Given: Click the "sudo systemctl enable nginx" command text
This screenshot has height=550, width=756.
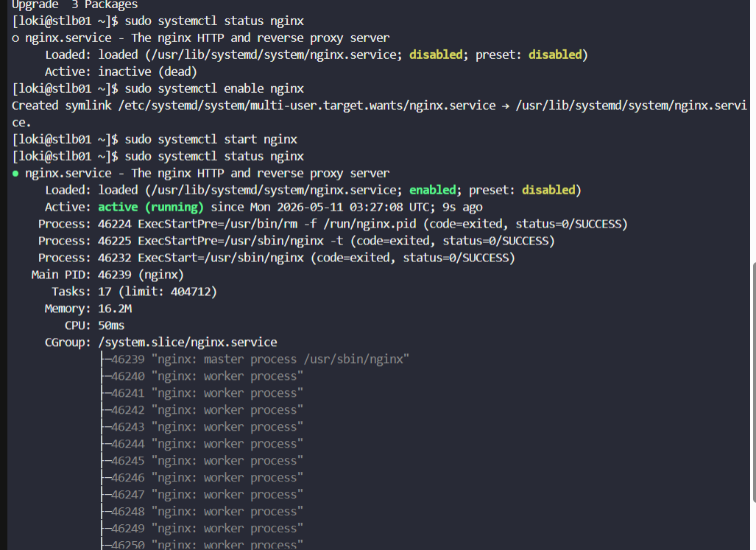Looking at the screenshot, I should tap(214, 88).
